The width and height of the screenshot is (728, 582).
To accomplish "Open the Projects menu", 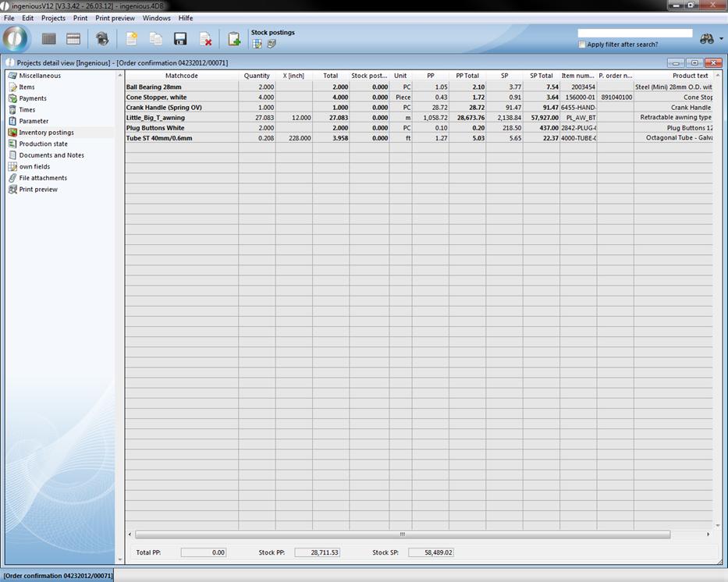I will point(53,18).
